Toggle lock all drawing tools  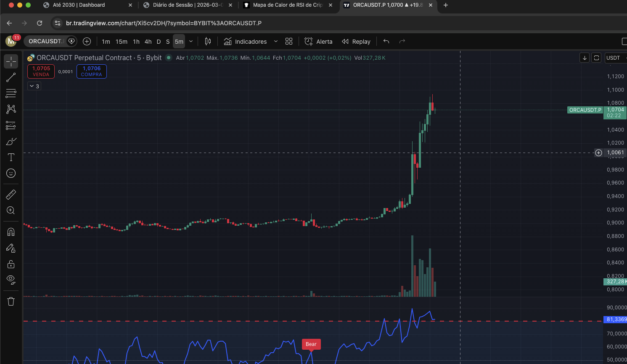(11, 264)
